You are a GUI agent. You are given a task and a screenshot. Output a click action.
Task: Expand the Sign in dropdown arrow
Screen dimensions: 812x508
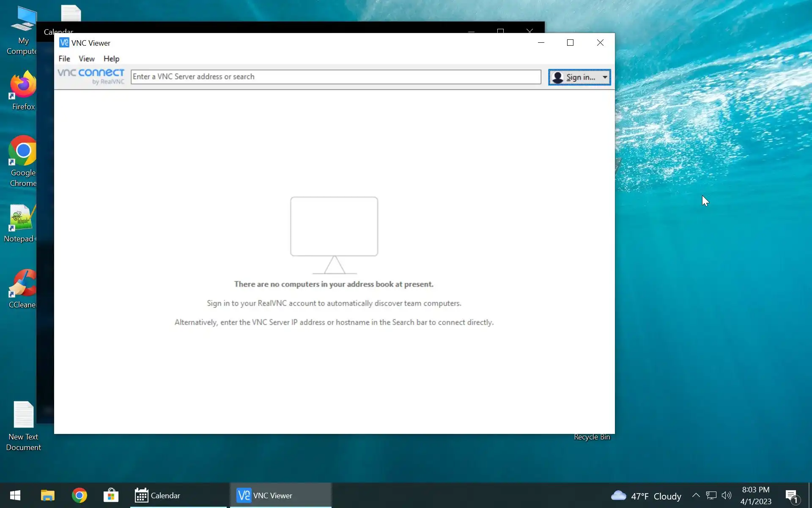coord(605,77)
